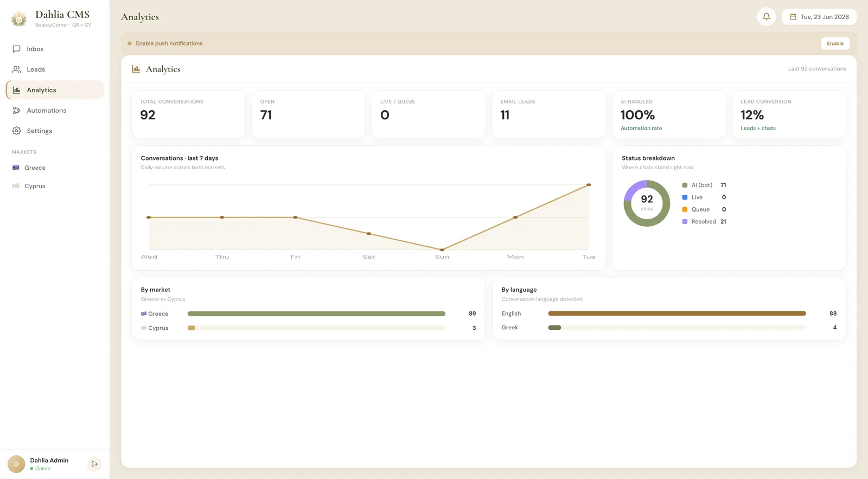Click the Sat data point on the chart

coord(369,234)
